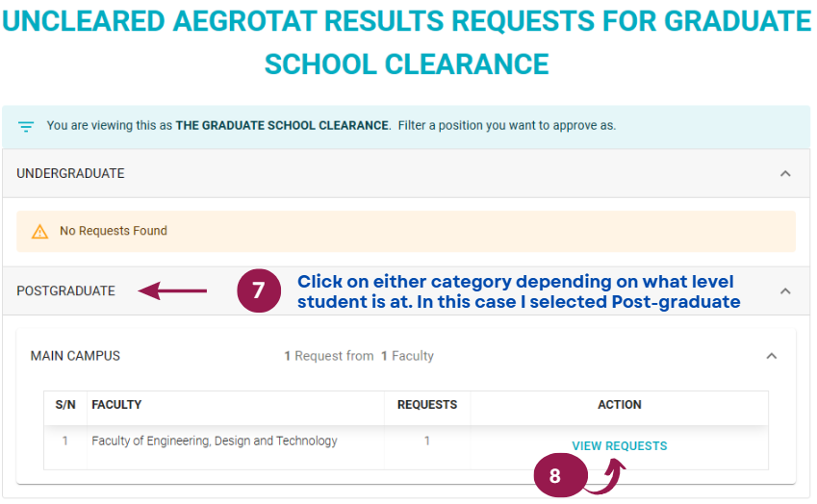The image size is (817, 504).
Task: Click the left-pointing arrow beside POSTGRADUATE
Action: coord(172,290)
